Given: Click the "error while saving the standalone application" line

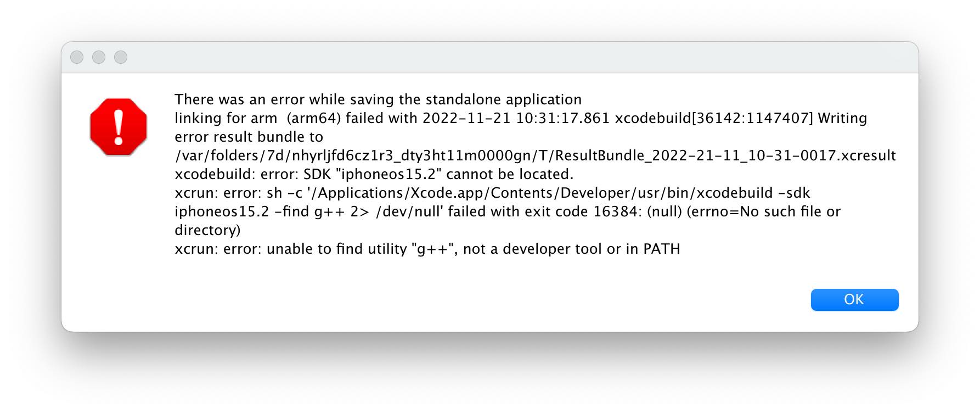Looking at the screenshot, I should click(x=378, y=99).
